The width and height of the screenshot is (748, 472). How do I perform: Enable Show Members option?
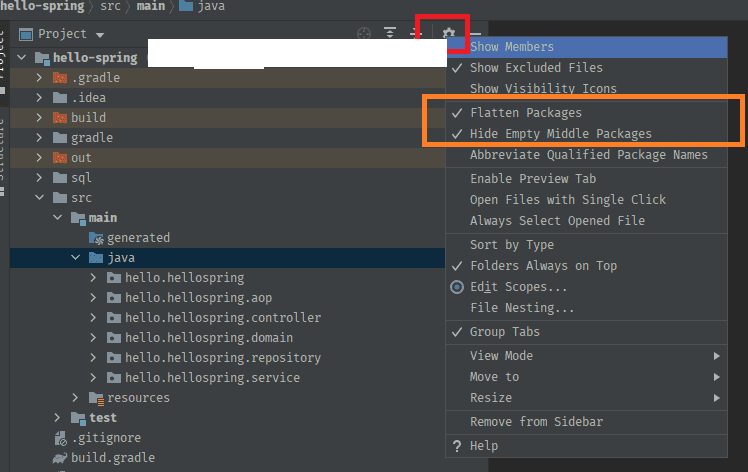[x=587, y=47]
